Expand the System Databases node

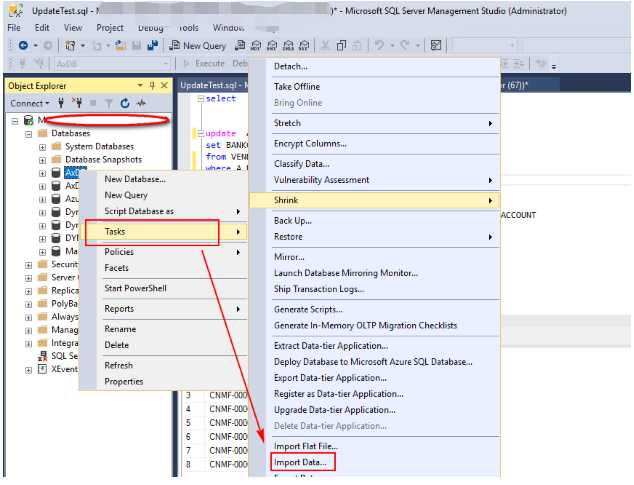[42, 147]
